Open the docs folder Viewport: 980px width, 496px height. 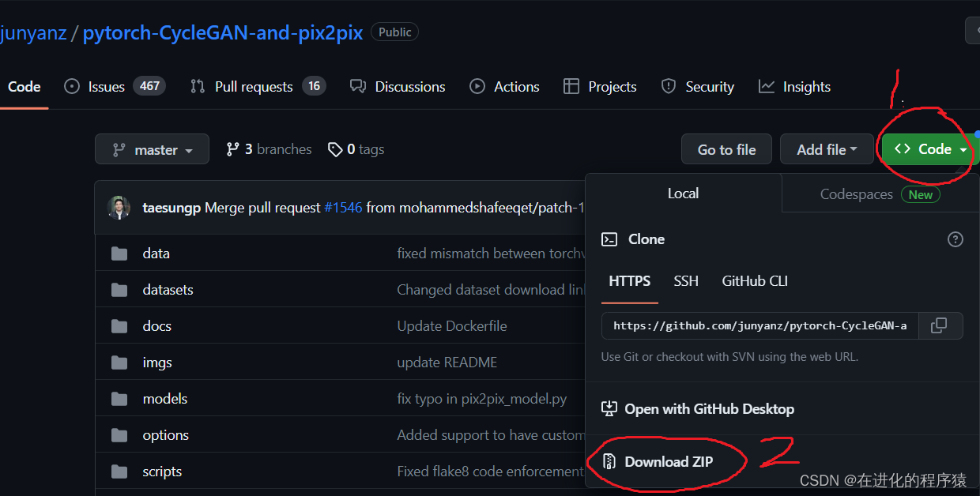click(x=157, y=326)
